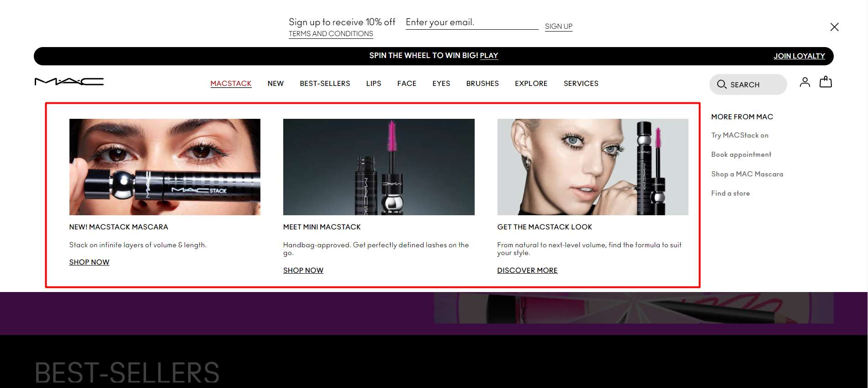Click the Mini MACStack product image
This screenshot has height=388, width=868.
pyautogui.click(x=379, y=167)
